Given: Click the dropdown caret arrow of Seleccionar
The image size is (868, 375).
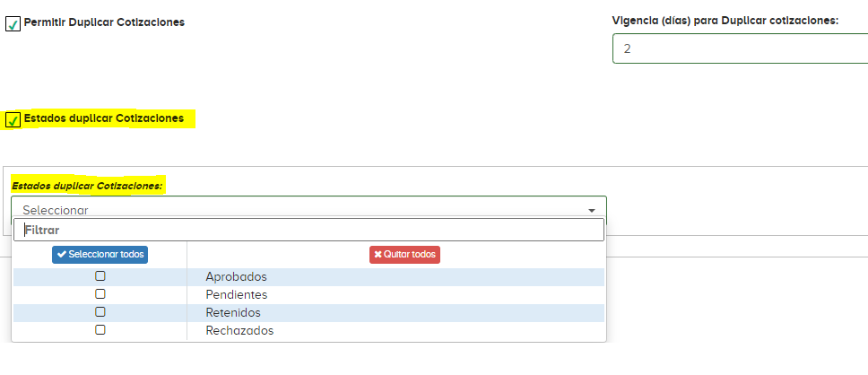Looking at the screenshot, I should pos(592,211).
